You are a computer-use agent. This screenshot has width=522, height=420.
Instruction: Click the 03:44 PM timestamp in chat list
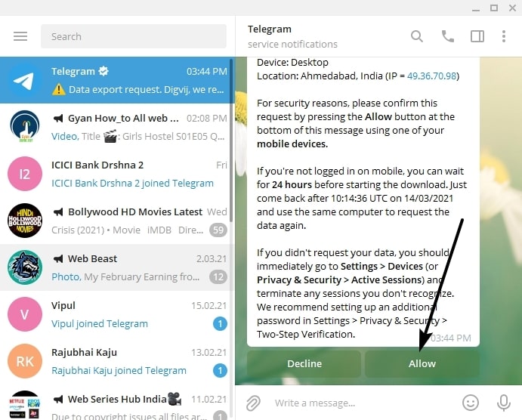point(206,71)
